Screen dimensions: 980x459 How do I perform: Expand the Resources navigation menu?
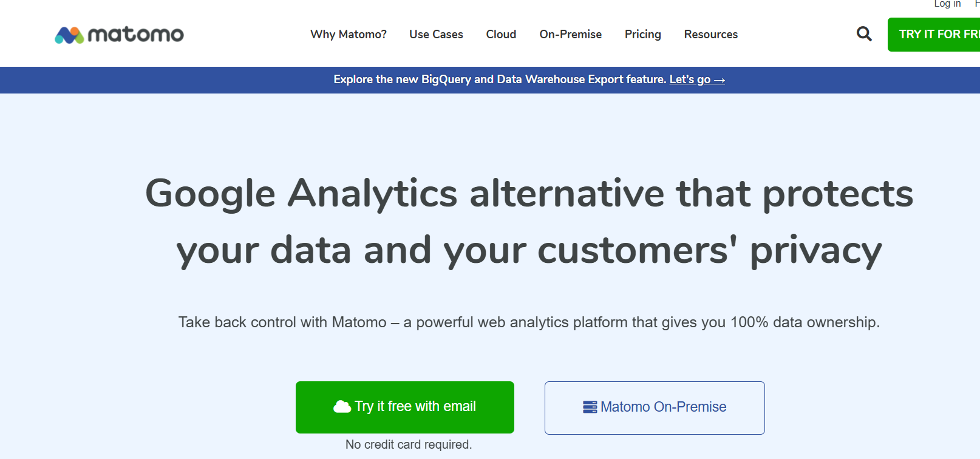coord(711,35)
